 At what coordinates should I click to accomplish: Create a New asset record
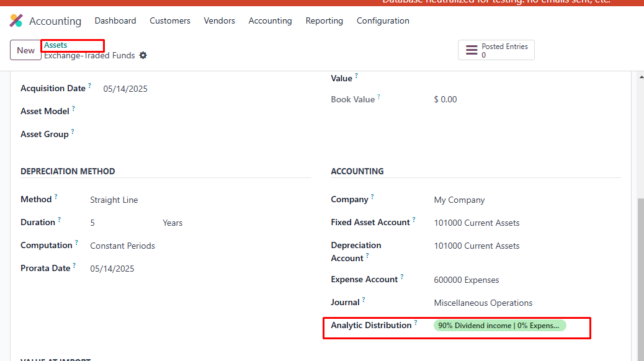point(25,50)
